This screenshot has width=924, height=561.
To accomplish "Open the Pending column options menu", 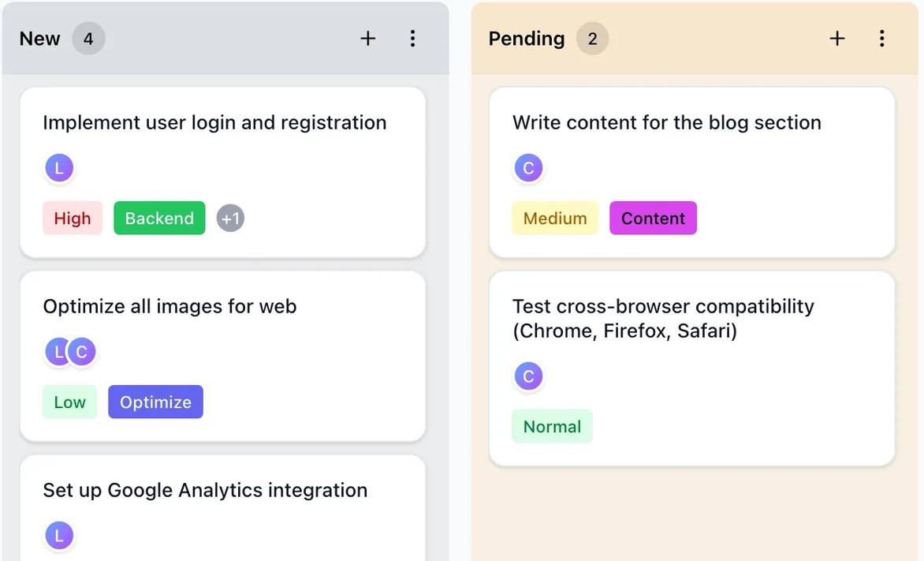I will tap(881, 39).
